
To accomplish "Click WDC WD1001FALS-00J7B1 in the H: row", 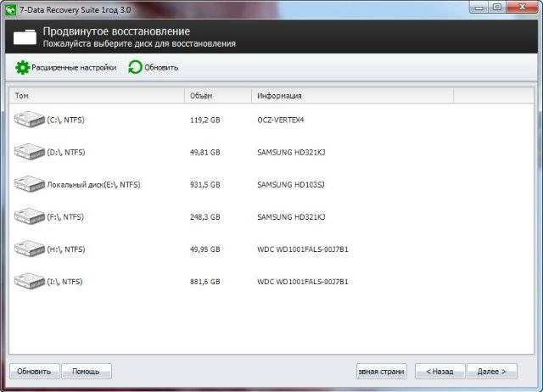I will pyautogui.click(x=303, y=249).
